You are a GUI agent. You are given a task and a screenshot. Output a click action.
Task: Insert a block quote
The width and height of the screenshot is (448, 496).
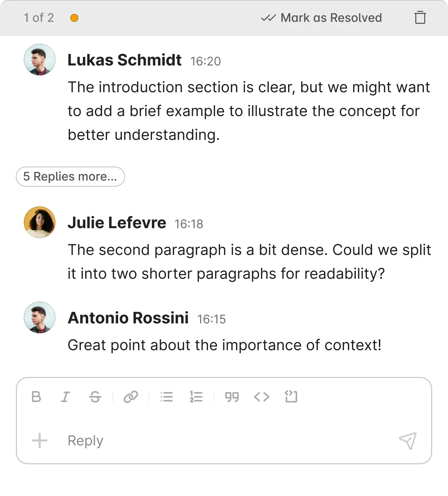232,396
